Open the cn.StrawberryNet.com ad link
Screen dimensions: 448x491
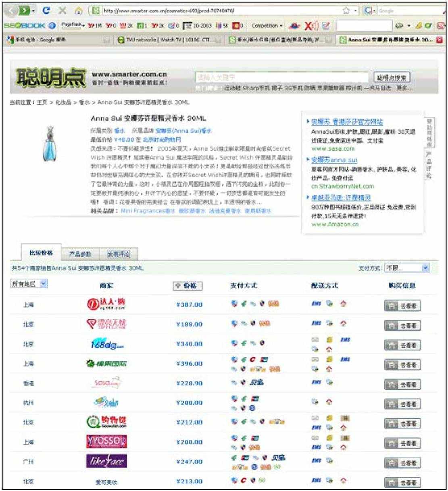(x=342, y=186)
